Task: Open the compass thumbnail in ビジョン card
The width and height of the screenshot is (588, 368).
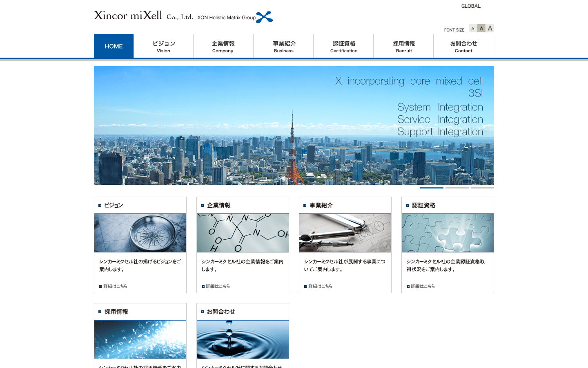Action: click(x=140, y=233)
